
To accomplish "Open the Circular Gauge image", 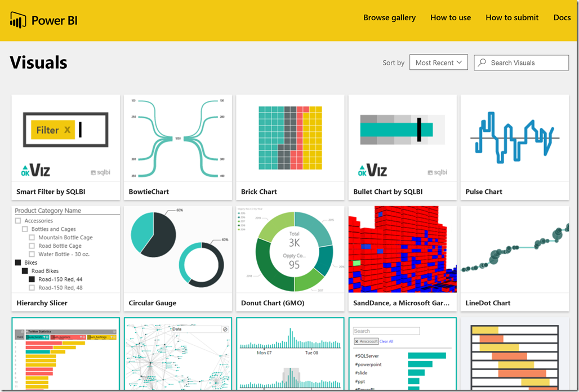I will (x=178, y=250).
